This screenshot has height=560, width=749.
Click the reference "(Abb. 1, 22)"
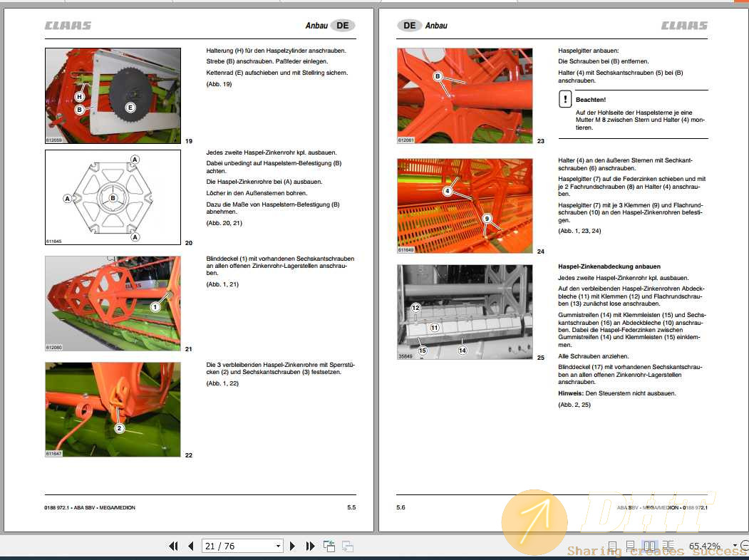click(222, 383)
